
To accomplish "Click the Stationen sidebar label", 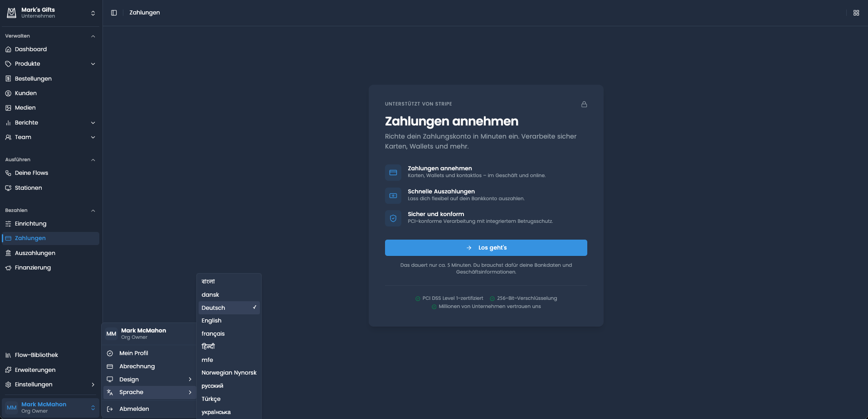I will point(28,188).
